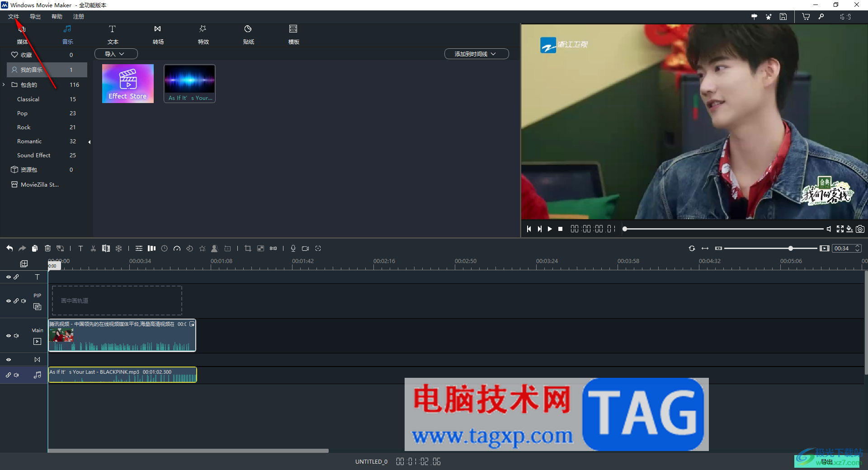
Task: Click the redo arrow icon
Action: 22,248
